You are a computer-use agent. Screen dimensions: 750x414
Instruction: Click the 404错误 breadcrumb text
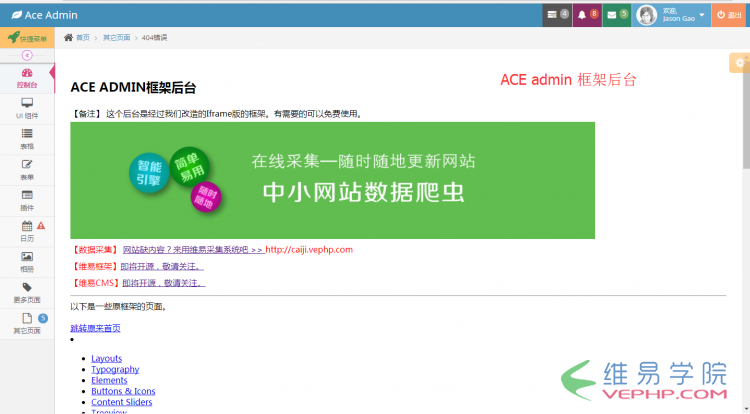click(154, 38)
